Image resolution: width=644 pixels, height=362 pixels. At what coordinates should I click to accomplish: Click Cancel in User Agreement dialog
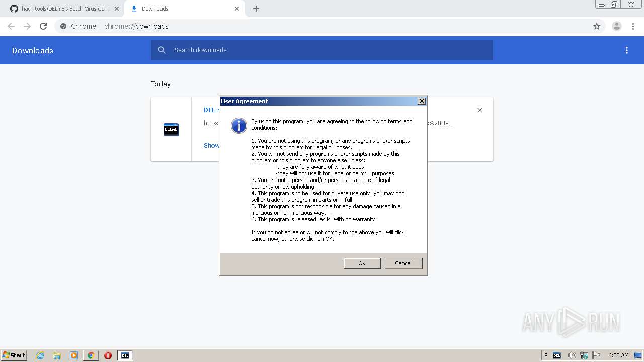tap(403, 263)
